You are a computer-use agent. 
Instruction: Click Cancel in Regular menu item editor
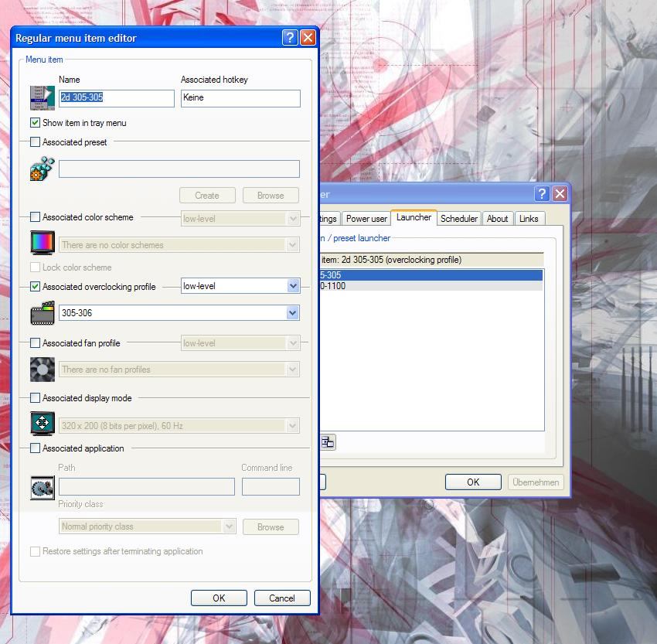(282, 598)
